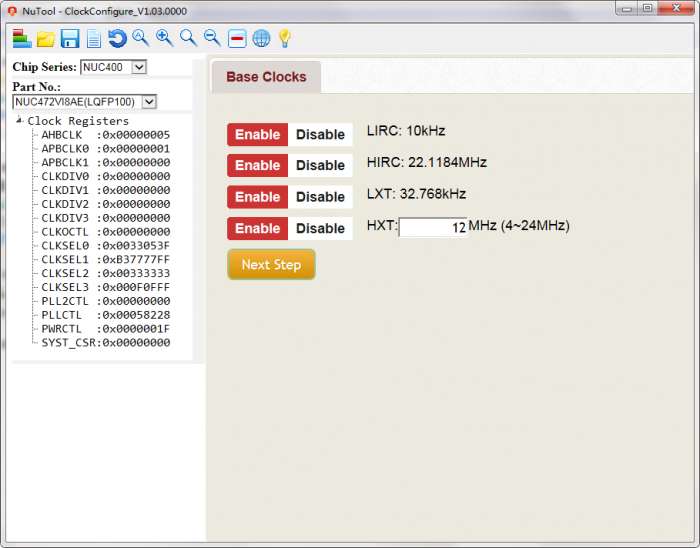Click the blue undo arrow icon
This screenshot has height=548, width=700.
pyautogui.click(x=117, y=39)
